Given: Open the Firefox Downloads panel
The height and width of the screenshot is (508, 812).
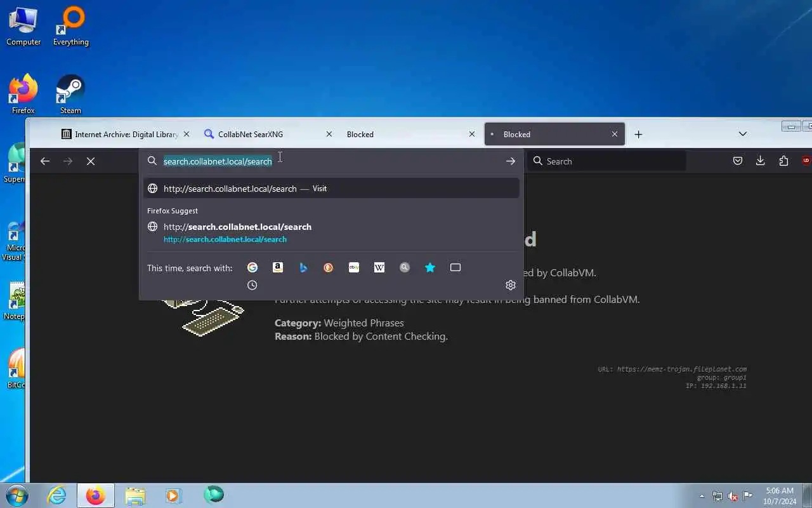Looking at the screenshot, I should pyautogui.click(x=761, y=161).
